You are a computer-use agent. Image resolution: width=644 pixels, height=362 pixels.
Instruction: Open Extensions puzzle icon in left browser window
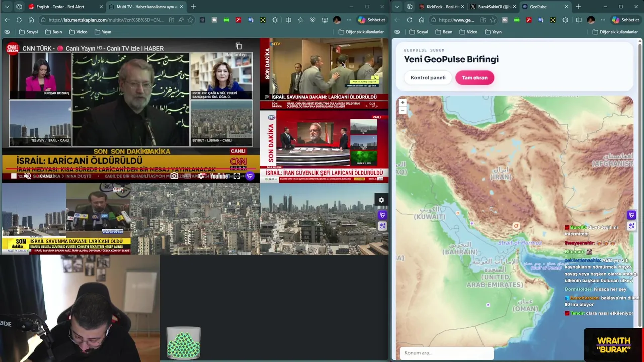[275, 20]
